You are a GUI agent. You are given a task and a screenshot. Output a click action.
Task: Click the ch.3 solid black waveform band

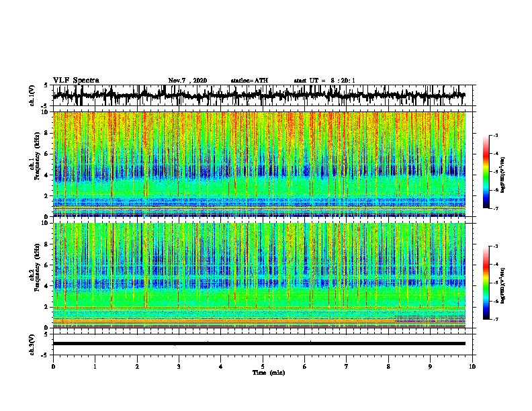259,344
